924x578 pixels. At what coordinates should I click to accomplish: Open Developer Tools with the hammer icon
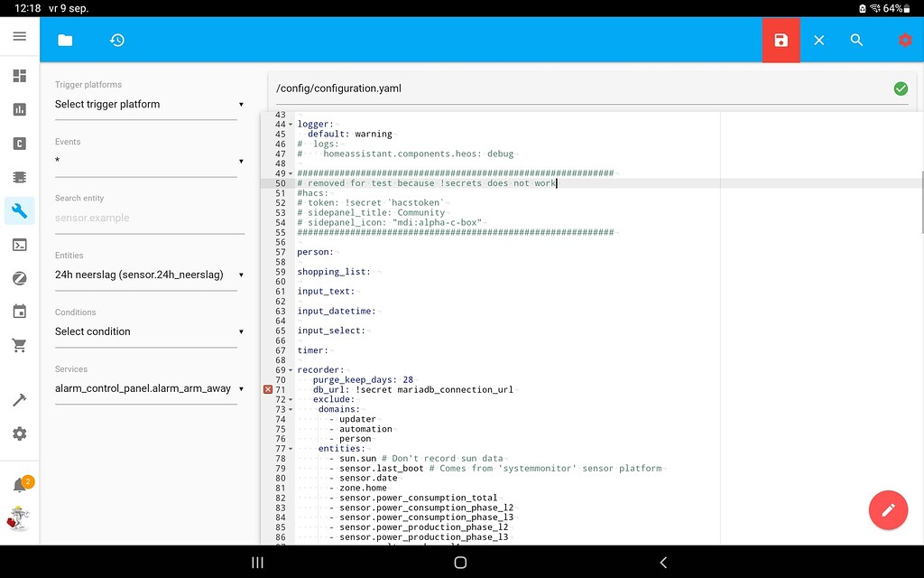point(19,397)
